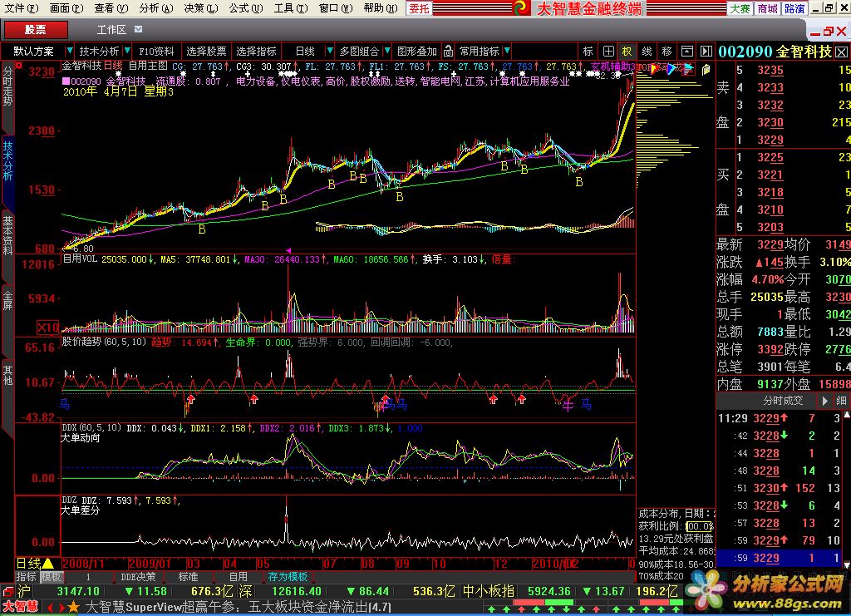Click the F10资料 button
Viewport: 851px width, 616px height.
pos(156,51)
